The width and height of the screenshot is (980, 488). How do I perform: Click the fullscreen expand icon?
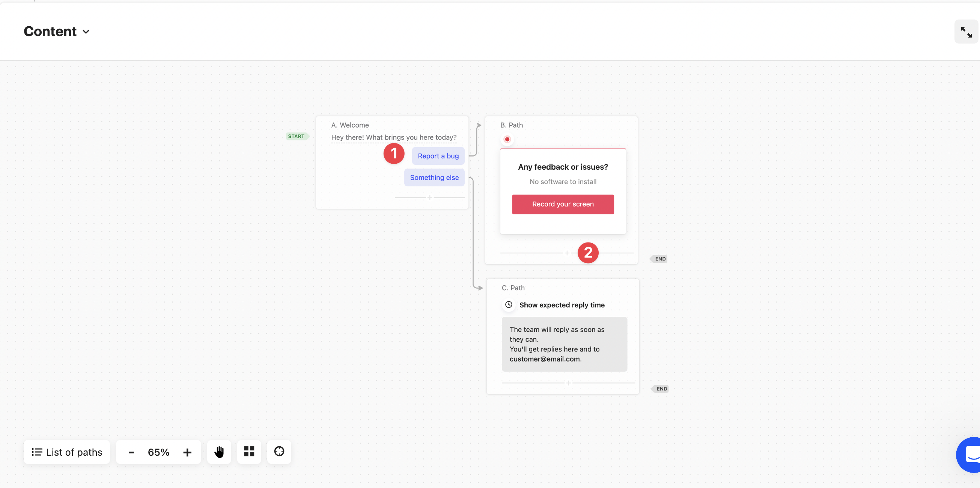966,32
